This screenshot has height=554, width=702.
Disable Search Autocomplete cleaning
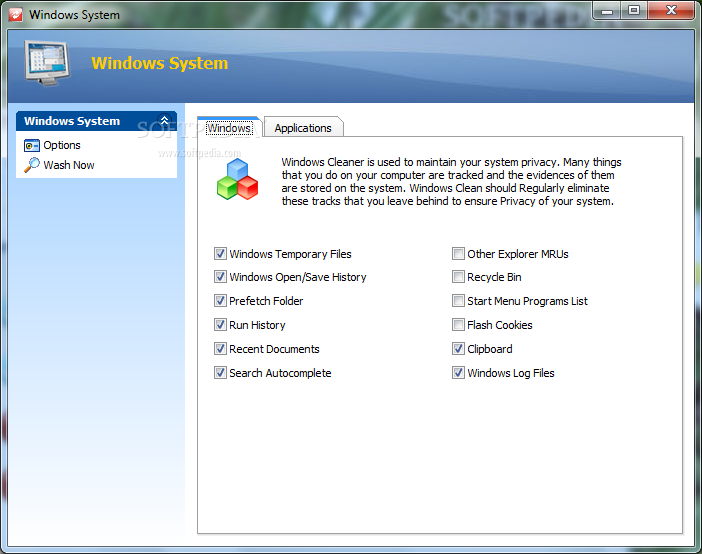pos(220,373)
